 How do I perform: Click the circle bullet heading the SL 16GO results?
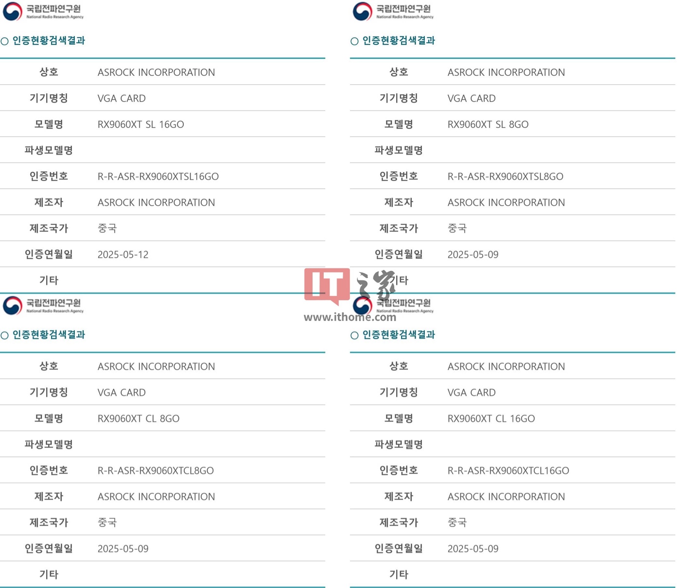[5, 41]
